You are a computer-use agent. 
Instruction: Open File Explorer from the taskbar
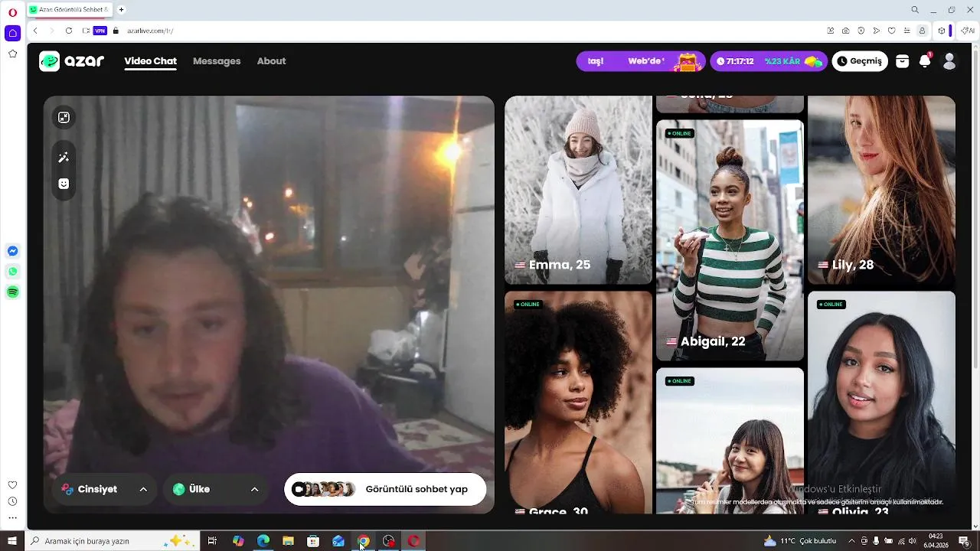click(x=288, y=541)
